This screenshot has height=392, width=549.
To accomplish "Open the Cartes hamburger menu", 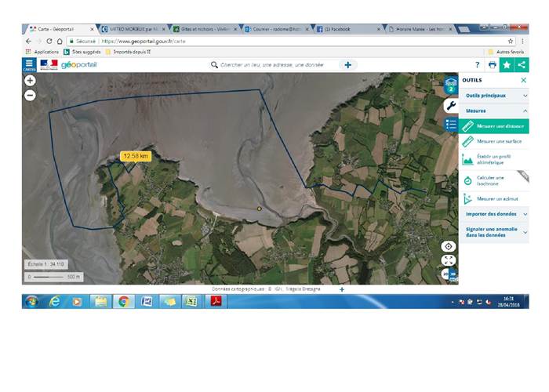I will pyautogui.click(x=29, y=65).
